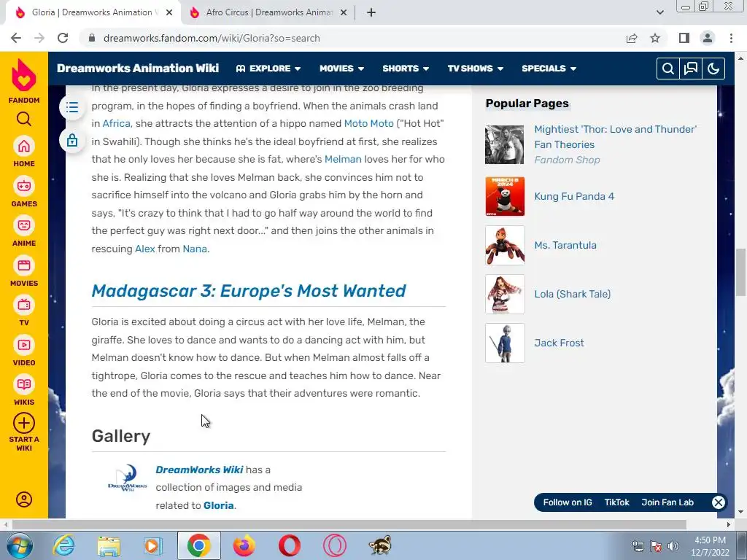Toggle the browser side panel icon
The height and width of the screenshot is (560, 747).
[684, 38]
